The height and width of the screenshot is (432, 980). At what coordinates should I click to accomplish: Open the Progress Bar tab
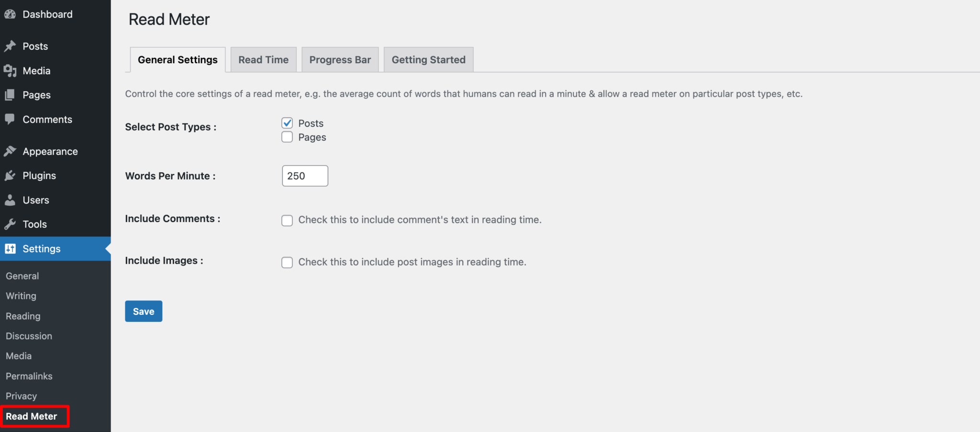[x=340, y=59]
